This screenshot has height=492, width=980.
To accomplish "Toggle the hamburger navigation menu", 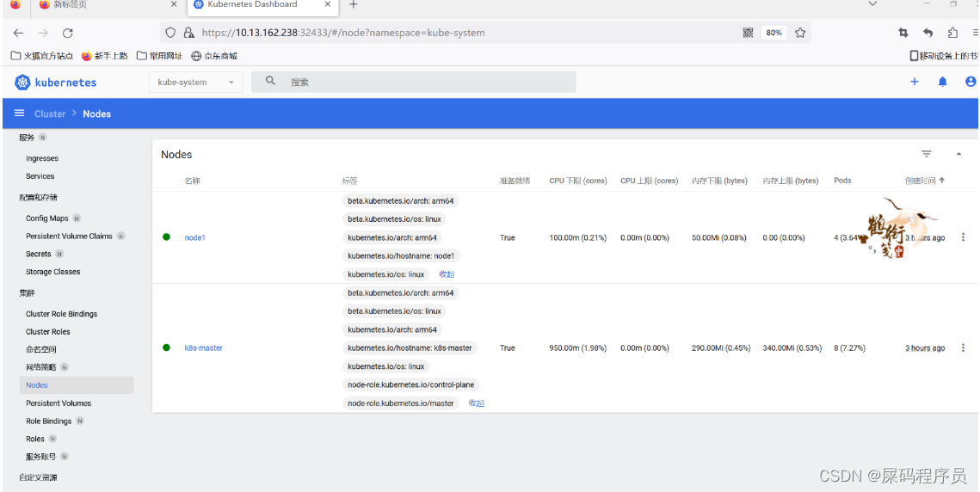I will pos(20,114).
